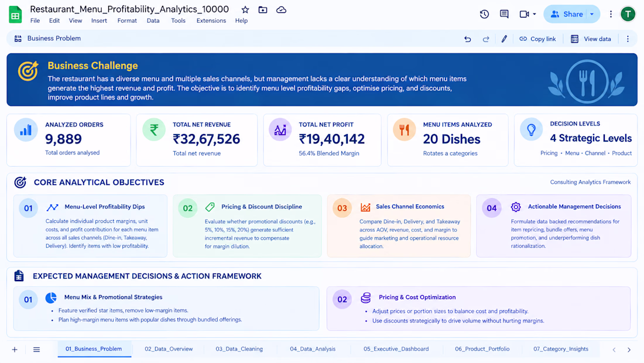The width and height of the screenshot is (644, 363).
Task: Expand the video call options arrow
Action: click(x=535, y=15)
